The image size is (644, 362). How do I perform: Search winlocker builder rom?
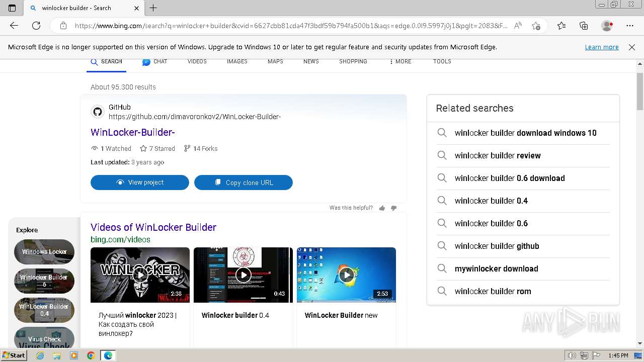point(523,292)
